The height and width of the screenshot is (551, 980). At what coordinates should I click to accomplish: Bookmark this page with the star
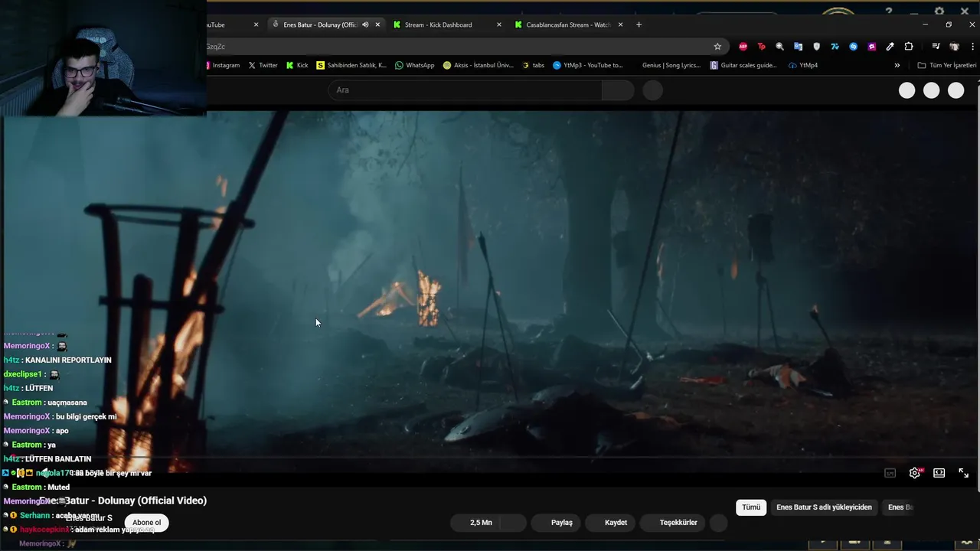[717, 47]
